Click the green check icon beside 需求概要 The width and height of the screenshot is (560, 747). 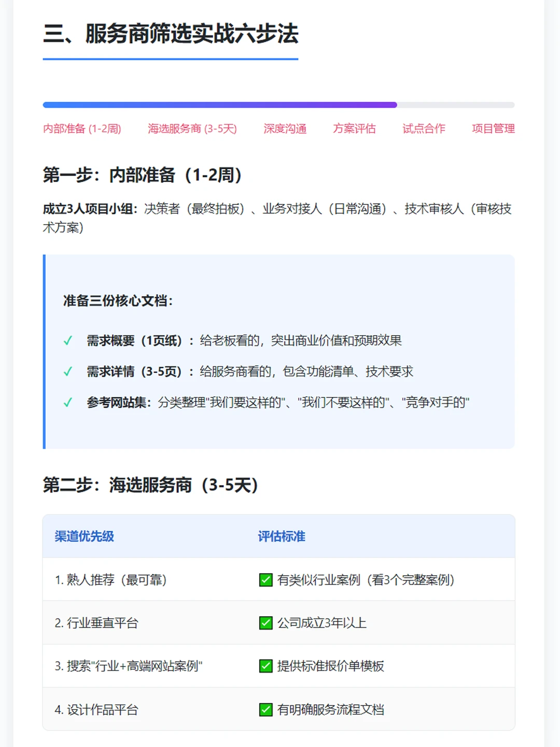click(x=68, y=341)
